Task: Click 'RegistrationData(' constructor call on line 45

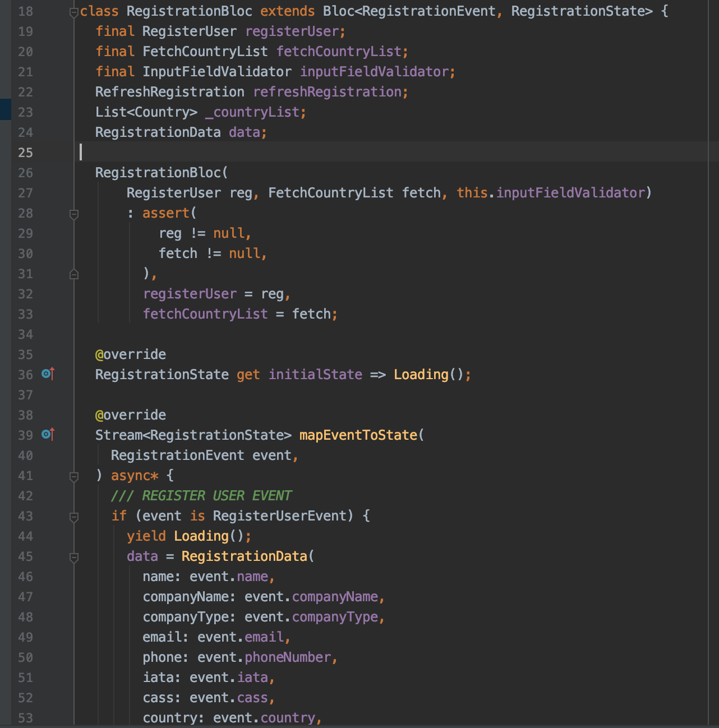Action: (x=248, y=556)
